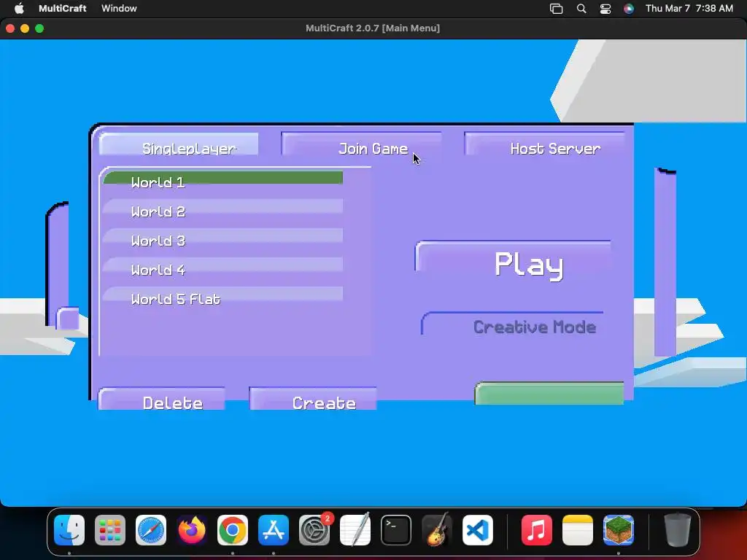This screenshot has height=560, width=747.
Task: Click the MultiCraft grass block Dock icon
Action: click(619, 530)
